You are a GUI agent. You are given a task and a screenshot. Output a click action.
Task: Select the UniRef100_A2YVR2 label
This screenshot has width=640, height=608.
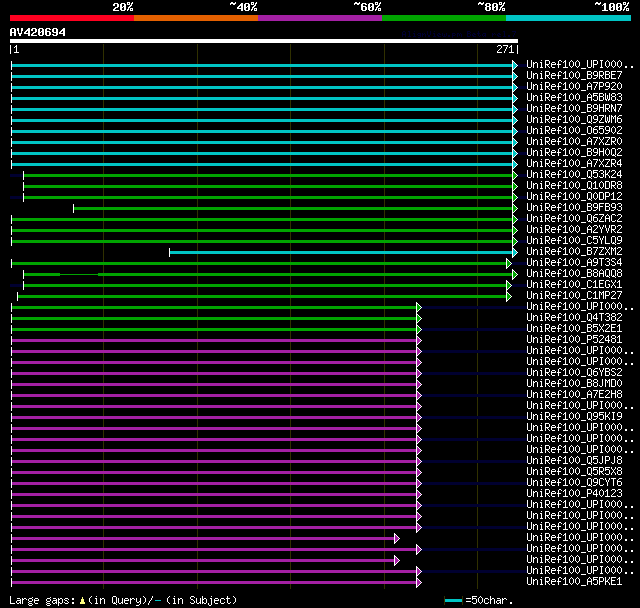click(574, 230)
